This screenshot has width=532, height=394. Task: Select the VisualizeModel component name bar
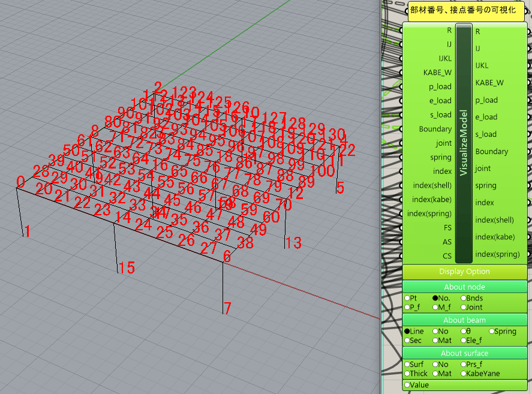464,143
